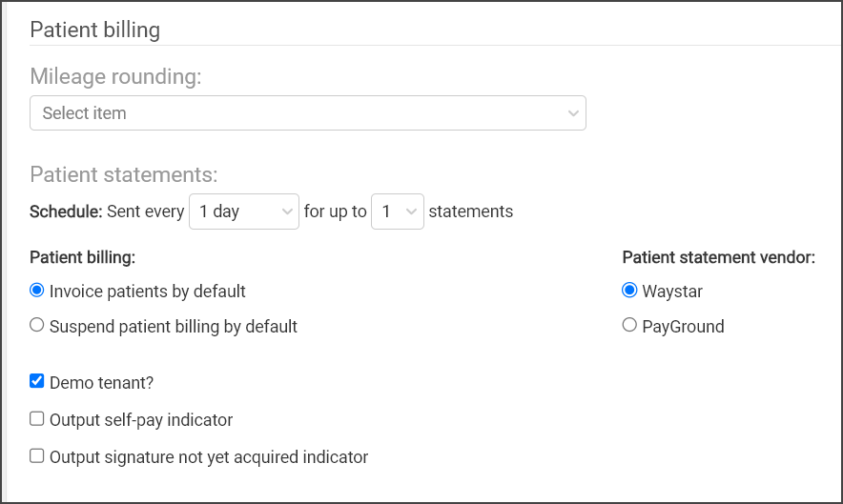Open the '1 day' schedule interval dropdown

[243, 212]
